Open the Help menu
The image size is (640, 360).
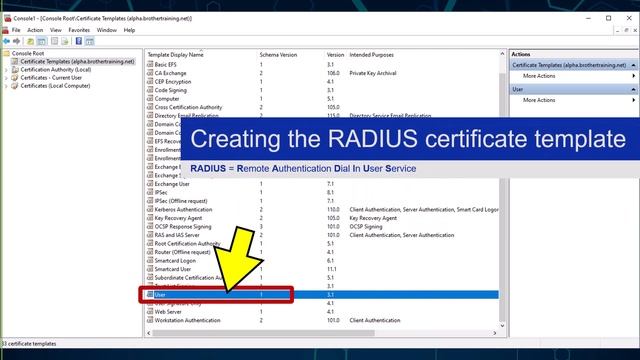[x=129, y=30]
